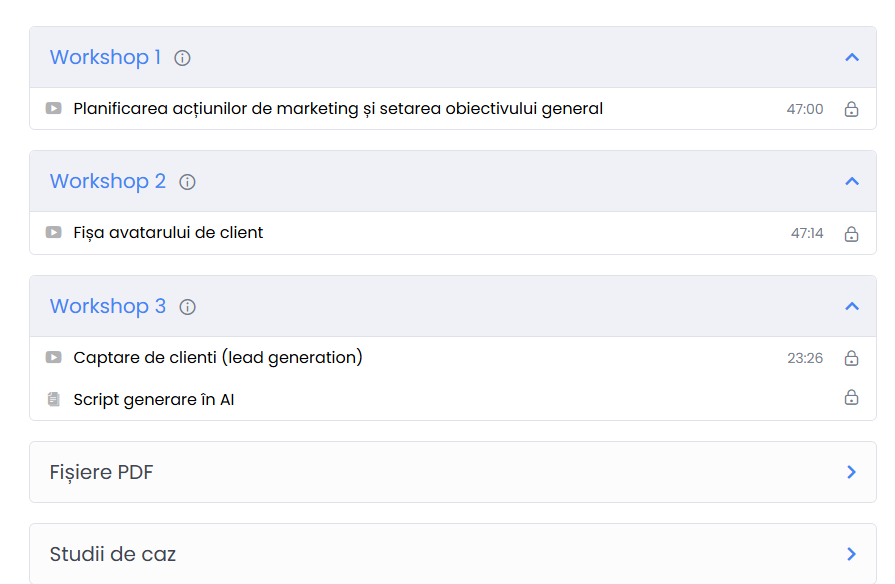Viewport: 895px width, 584px height.
Task: Collapse the Workshop 2 section chevron
Action: [x=852, y=182]
